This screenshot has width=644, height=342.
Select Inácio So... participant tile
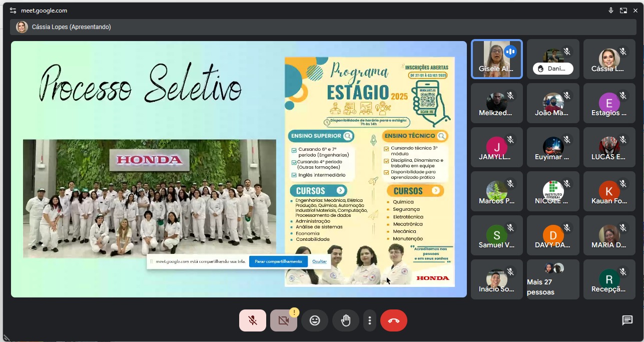click(x=497, y=279)
